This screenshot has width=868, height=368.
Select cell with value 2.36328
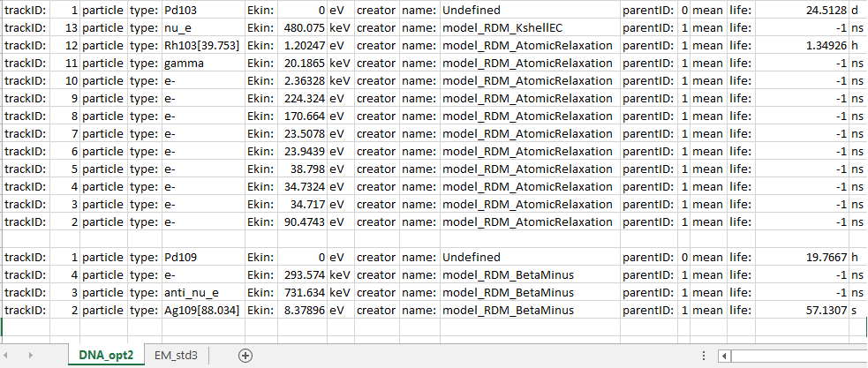pos(302,81)
